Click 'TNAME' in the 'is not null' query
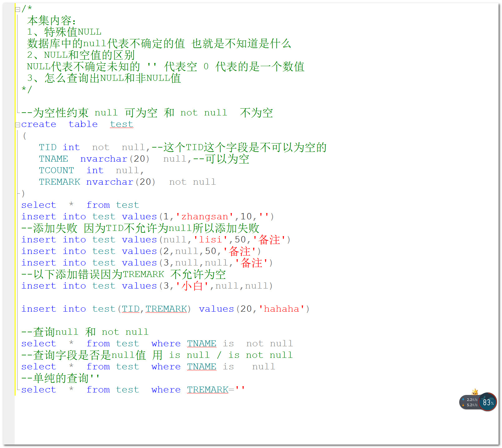The width and height of the screenshot is (502, 448). pyautogui.click(x=202, y=344)
